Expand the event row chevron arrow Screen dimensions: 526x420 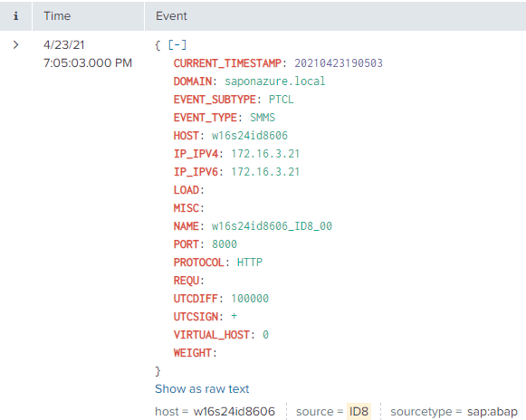[15, 45]
